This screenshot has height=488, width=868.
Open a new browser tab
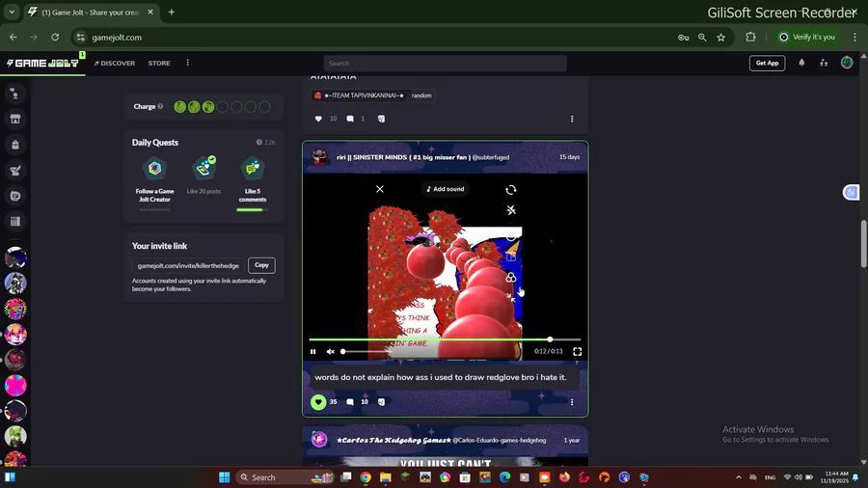[x=172, y=13]
